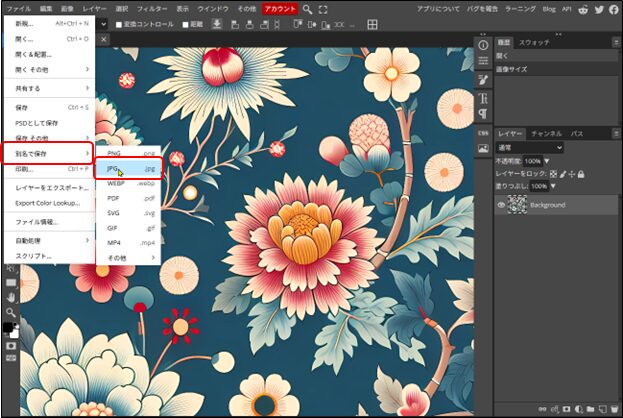The height and width of the screenshot is (418, 623).
Task: Select the Rectangle shape tool
Action: click(11, 283)
